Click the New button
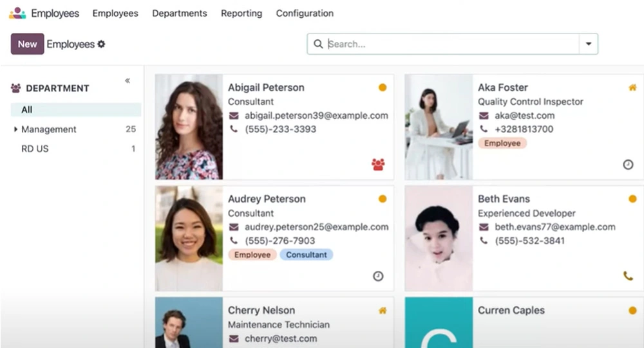The height and width of the screenshot is (348, 644). point(27,44)
